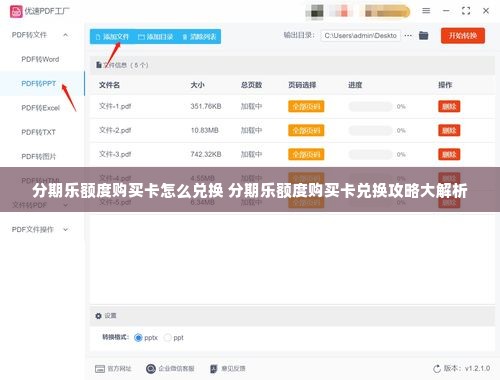Image resolution: width=500 pixels, height=380 pixels.
Task: Click the page selection button for 文件-3.pdf
Action: click(x=306, y=154)
